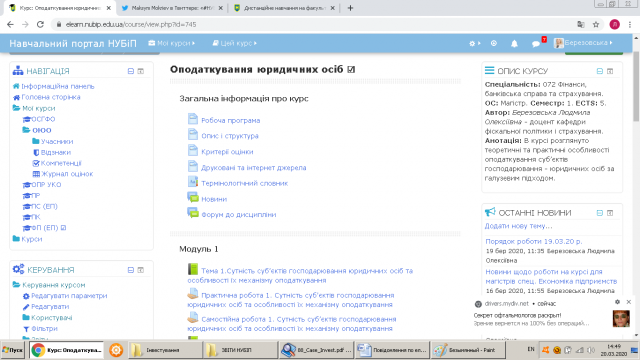Collapse the Мої курси tree node

(x=38, y=108)
